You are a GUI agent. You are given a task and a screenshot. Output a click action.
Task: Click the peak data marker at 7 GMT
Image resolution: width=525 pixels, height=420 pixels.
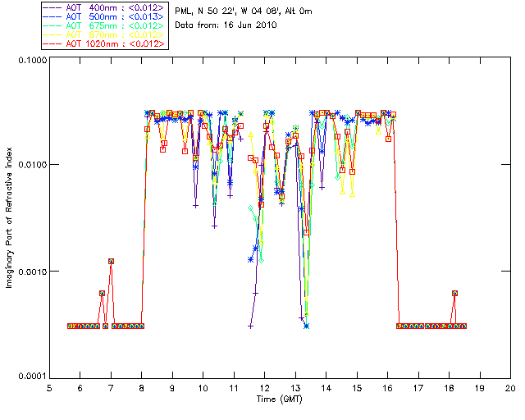[x=112, y=261]
